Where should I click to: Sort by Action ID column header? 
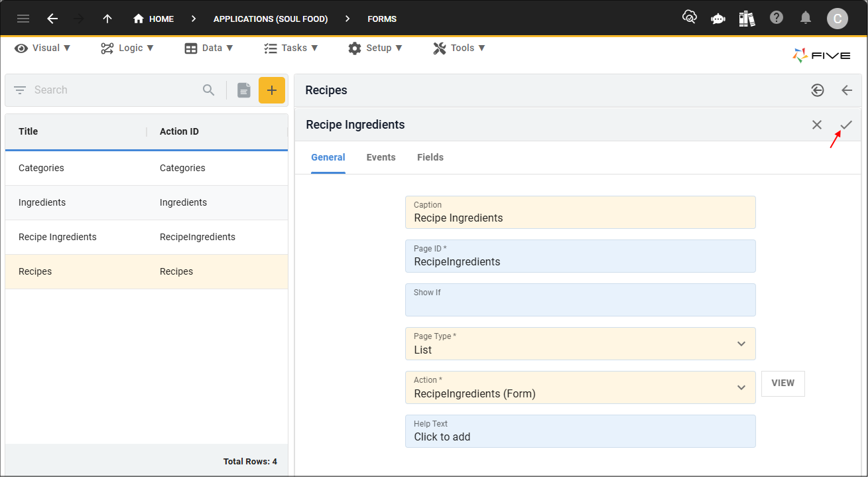click(179, 131)
